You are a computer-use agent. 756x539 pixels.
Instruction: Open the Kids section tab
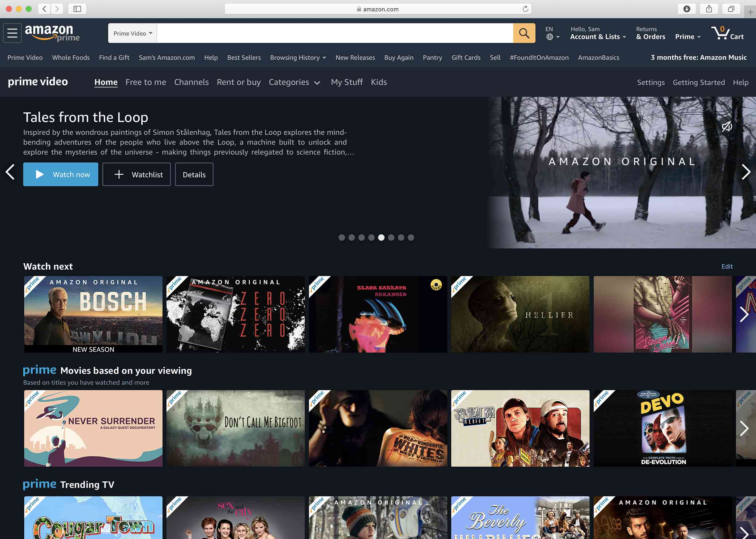coord(379,82)
